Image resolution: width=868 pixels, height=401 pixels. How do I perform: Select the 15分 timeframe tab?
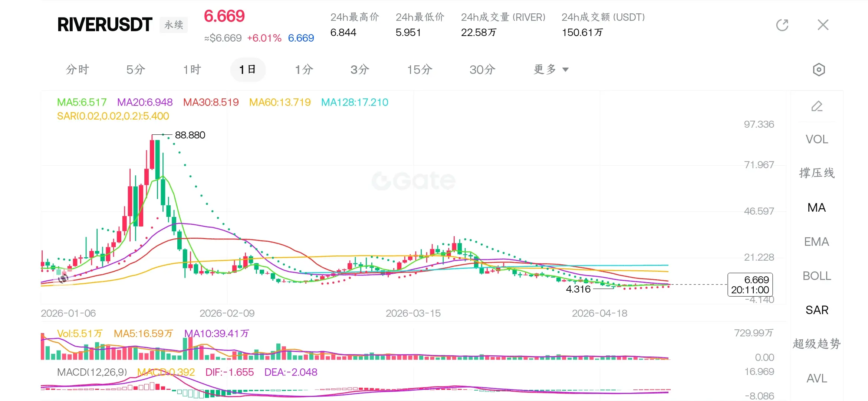pos(420,69)
